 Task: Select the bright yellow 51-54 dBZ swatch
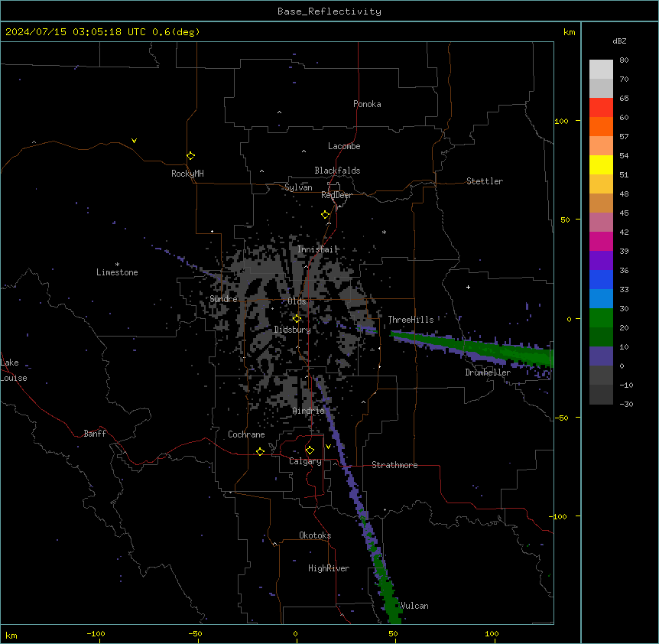[601, 164]
